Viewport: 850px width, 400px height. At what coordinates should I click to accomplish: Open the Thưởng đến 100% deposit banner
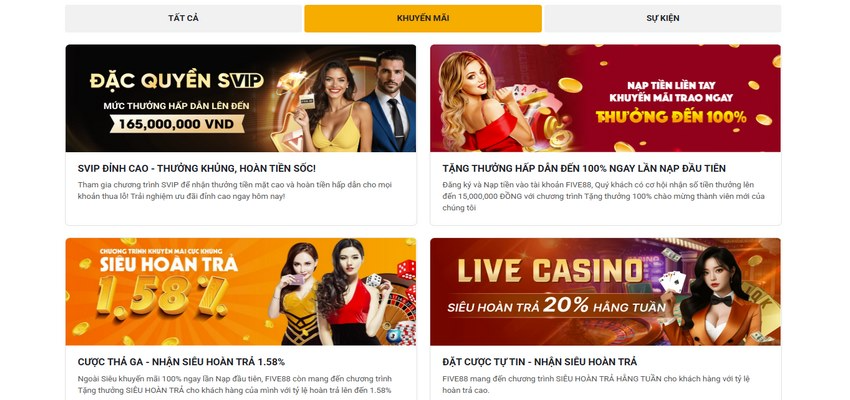pyautogui.click(x=606, y=98)
